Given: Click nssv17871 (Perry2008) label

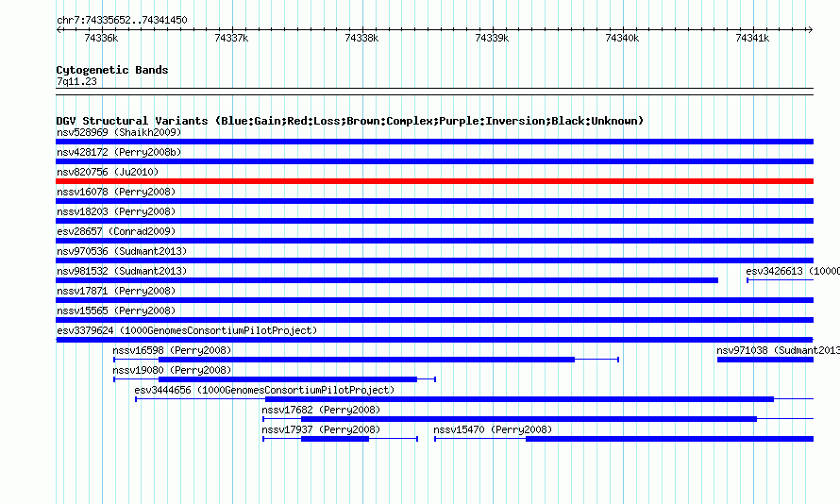Looking at the screenshot, I should tap(116, 291).
